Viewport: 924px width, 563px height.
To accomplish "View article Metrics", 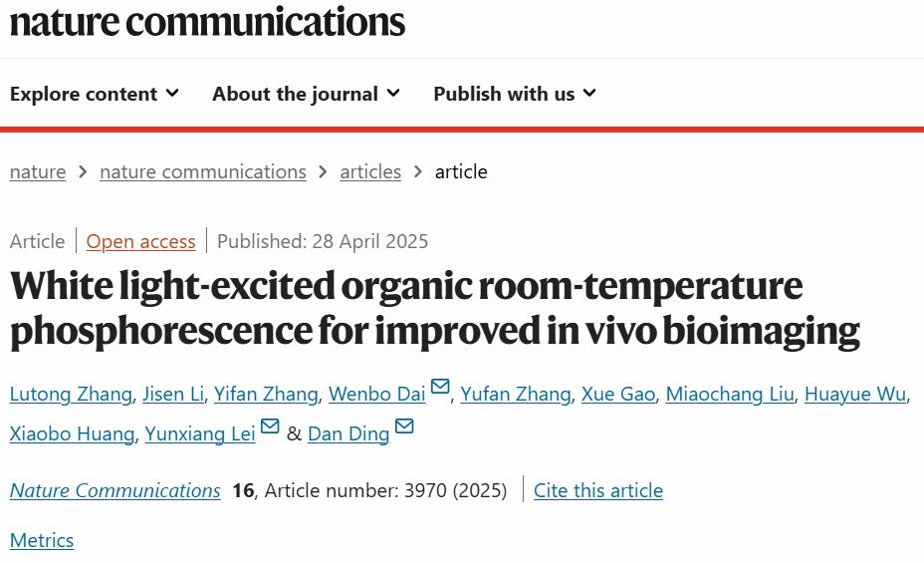I will [42, 540].
